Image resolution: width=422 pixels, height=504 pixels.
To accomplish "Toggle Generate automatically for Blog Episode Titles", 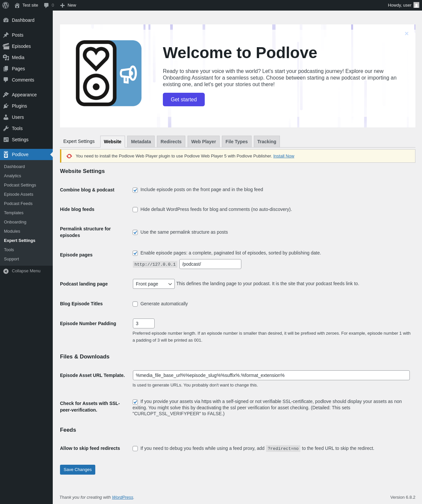I will 135,304.
